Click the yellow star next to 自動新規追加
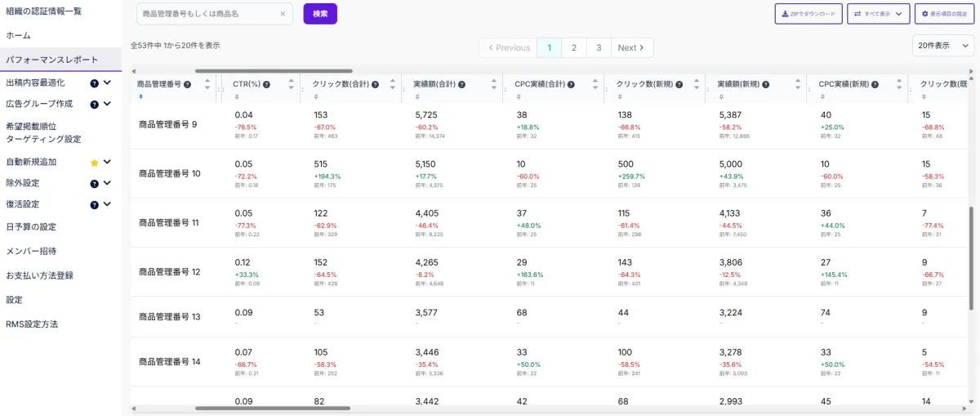 94,163
